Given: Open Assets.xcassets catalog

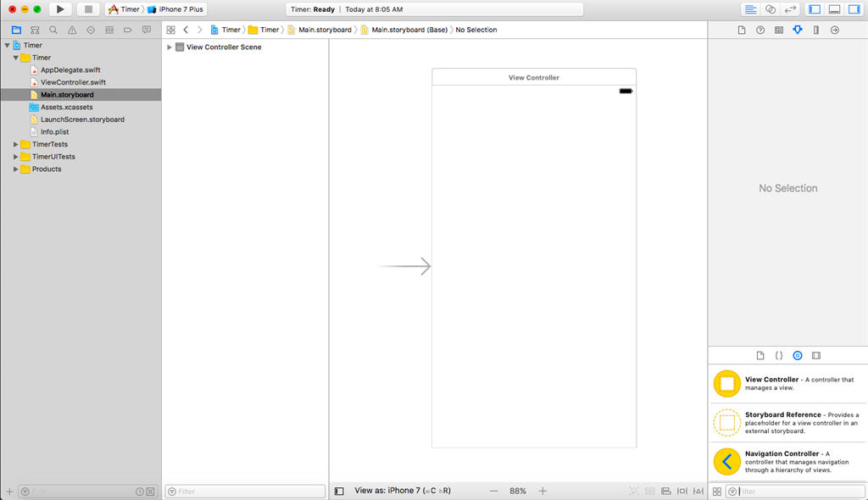Looking at the screenshot, I should click(x=66, y=107).
